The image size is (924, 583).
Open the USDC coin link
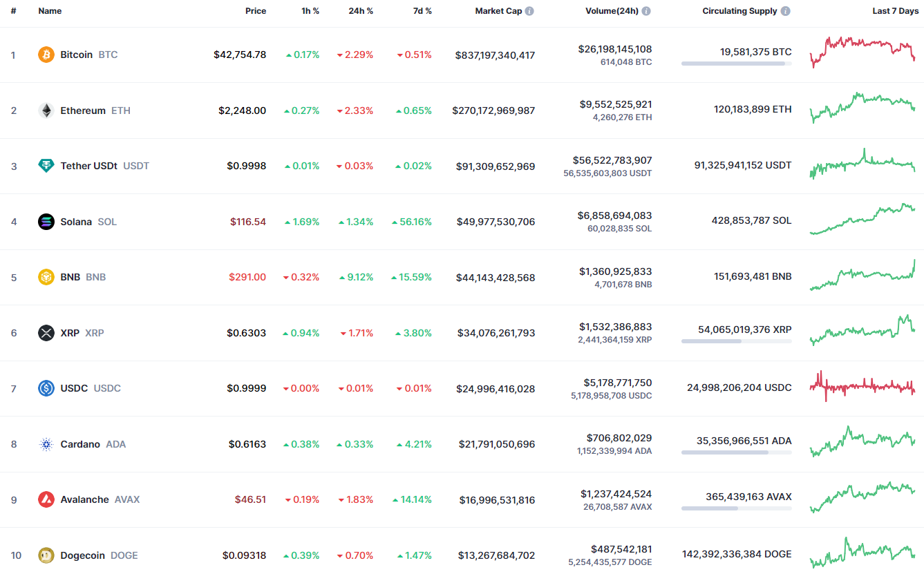(74, 388)
